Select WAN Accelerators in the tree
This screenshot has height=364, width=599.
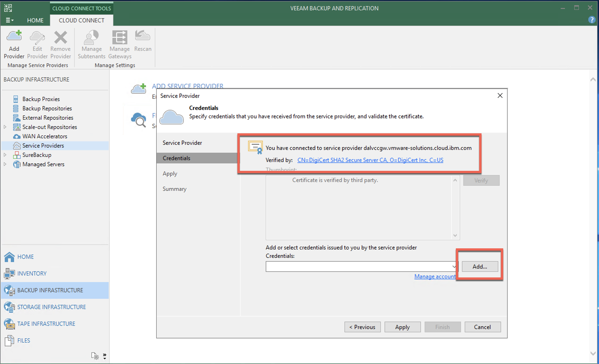[x=45, y=136]
